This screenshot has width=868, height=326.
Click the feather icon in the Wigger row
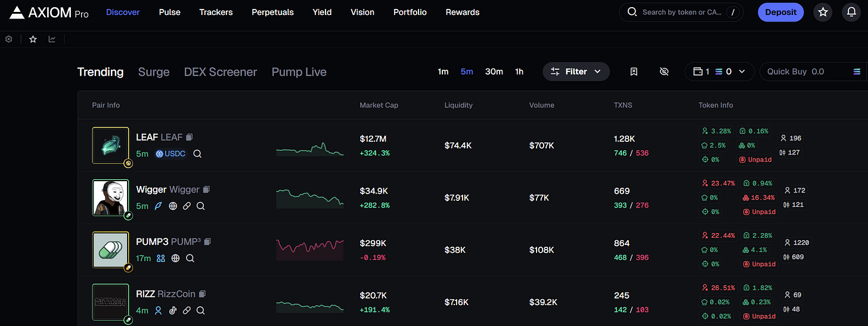coord(159,206)
